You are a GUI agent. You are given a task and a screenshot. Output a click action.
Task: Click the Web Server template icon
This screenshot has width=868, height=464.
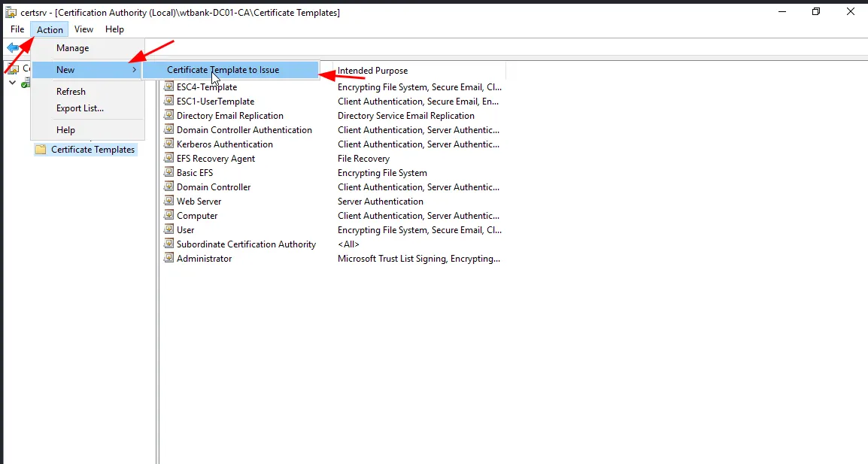(x=169, y=202)
